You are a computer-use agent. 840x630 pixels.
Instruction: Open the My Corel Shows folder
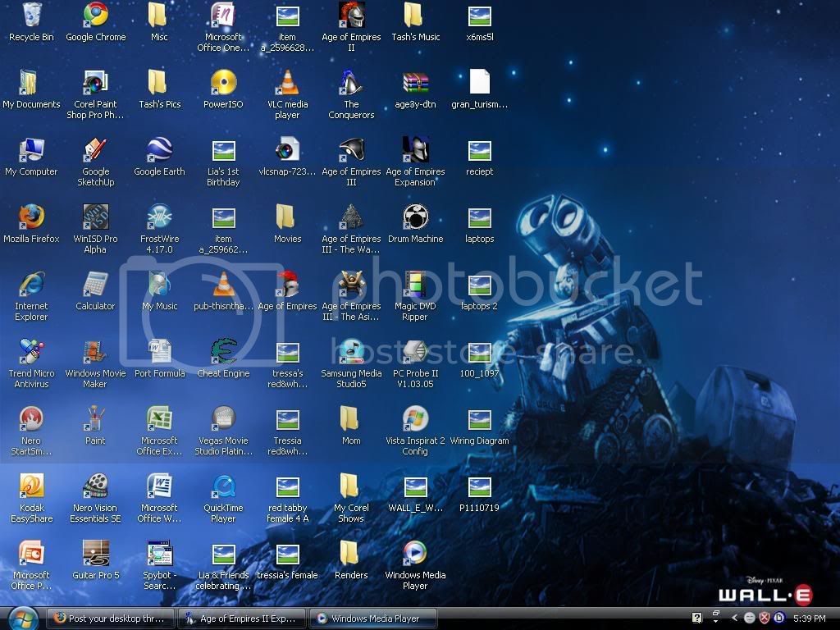point(350,486)
